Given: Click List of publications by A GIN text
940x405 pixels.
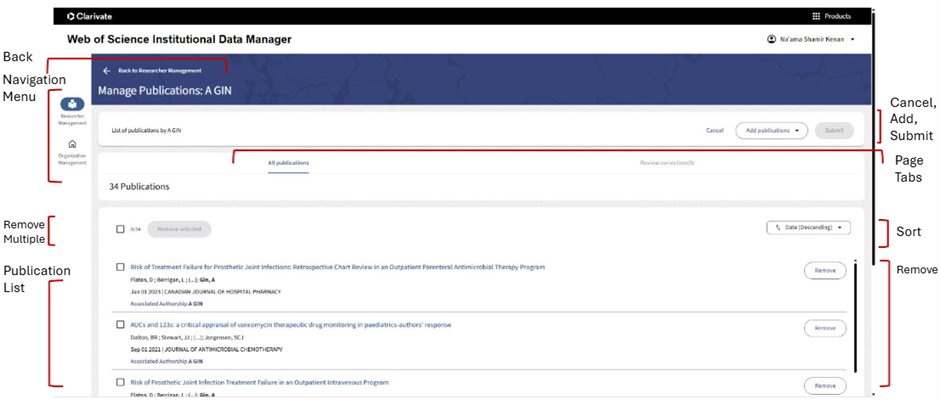Looking at the screenshot, I should click(x=147, y=131).
